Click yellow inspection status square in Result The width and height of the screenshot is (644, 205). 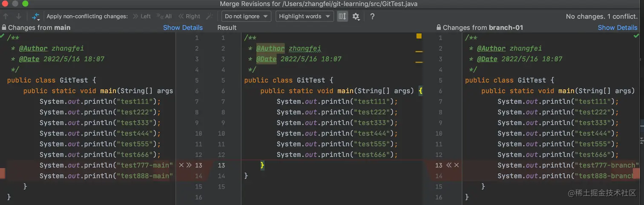click(x=419, y=36)
